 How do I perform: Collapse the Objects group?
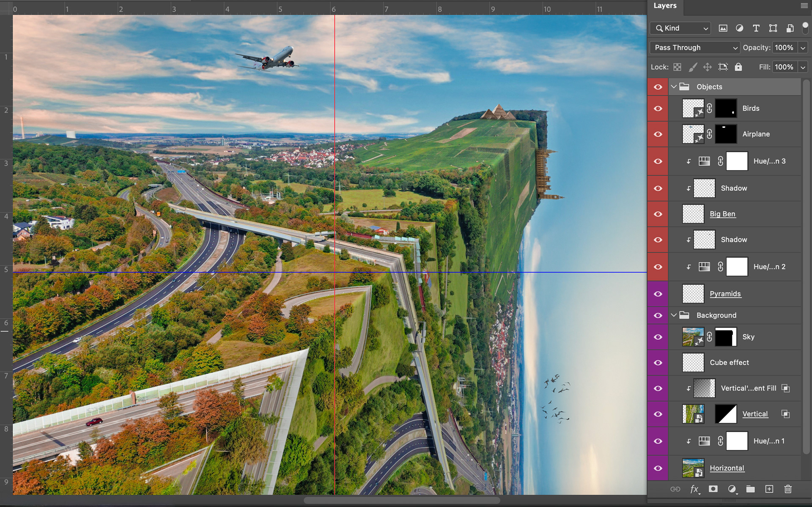pyautogui.click(x=674, y=87)
